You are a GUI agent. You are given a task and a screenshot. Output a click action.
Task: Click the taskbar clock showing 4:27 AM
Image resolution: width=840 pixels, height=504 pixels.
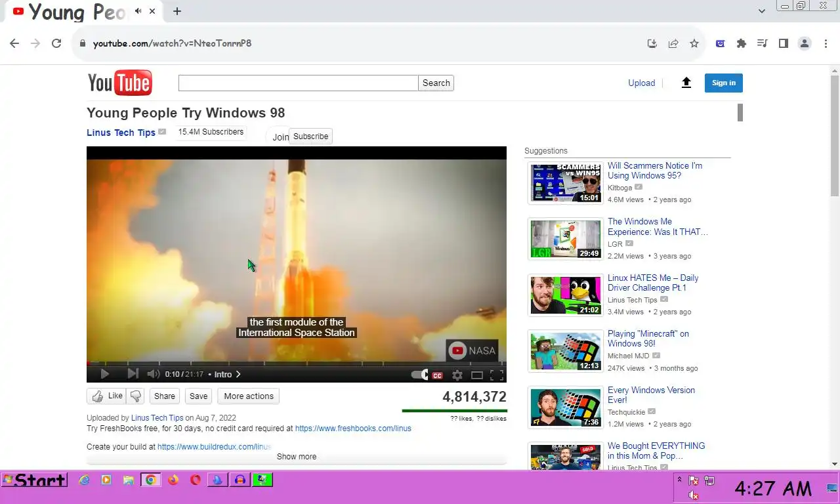pyautogui.click(x=773, y=489)
